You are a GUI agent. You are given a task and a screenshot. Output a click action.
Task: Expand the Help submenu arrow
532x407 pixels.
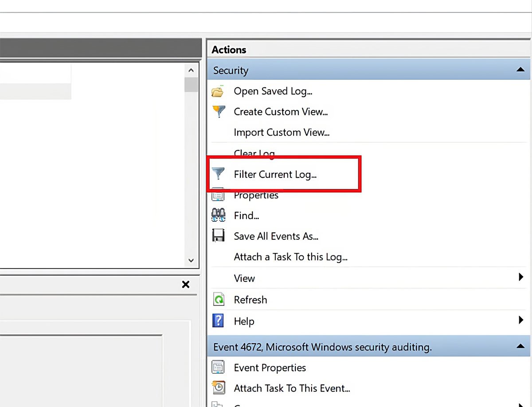click(521, 320)
